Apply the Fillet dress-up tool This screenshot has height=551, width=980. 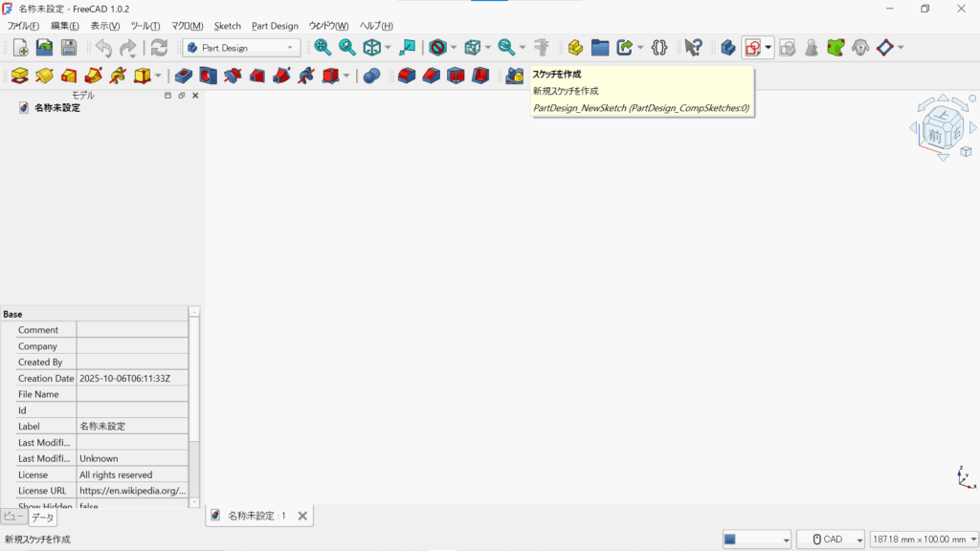click(x=406, y=75)
